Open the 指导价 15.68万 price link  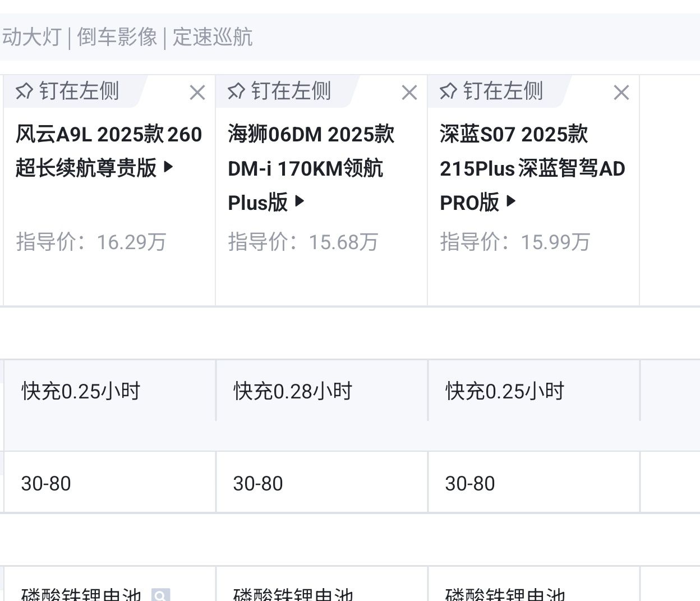click(303, 242)
